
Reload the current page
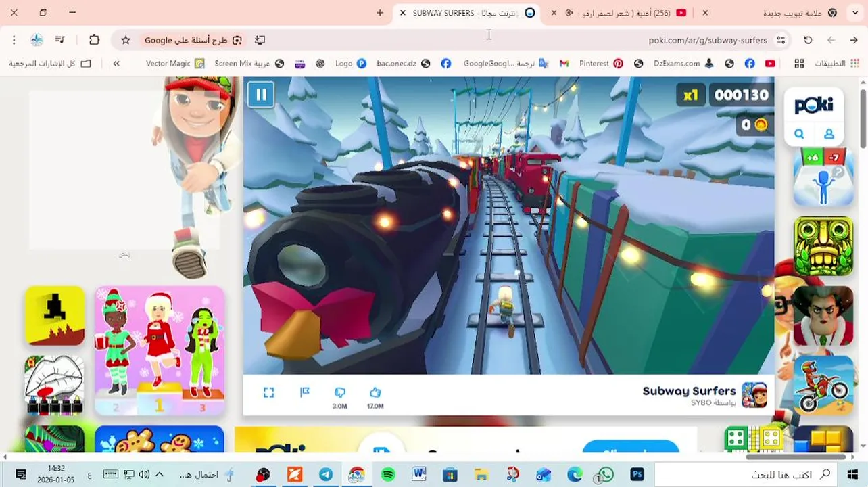(808, 40)
